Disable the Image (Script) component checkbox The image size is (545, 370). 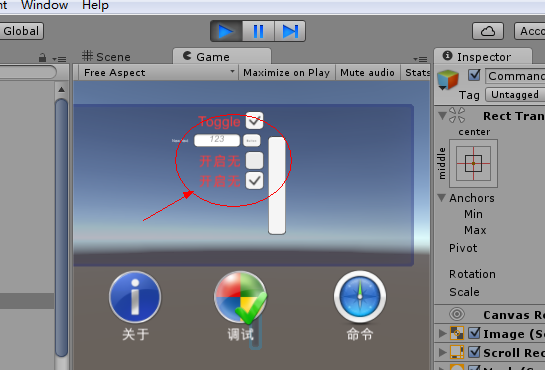[474, 333]
